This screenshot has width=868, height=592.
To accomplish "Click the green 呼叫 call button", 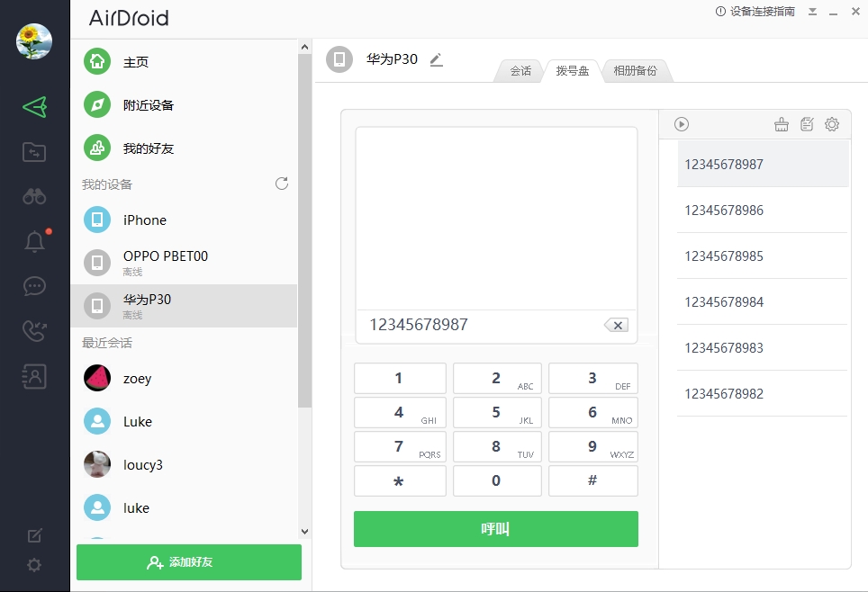I will click(496, 529).
